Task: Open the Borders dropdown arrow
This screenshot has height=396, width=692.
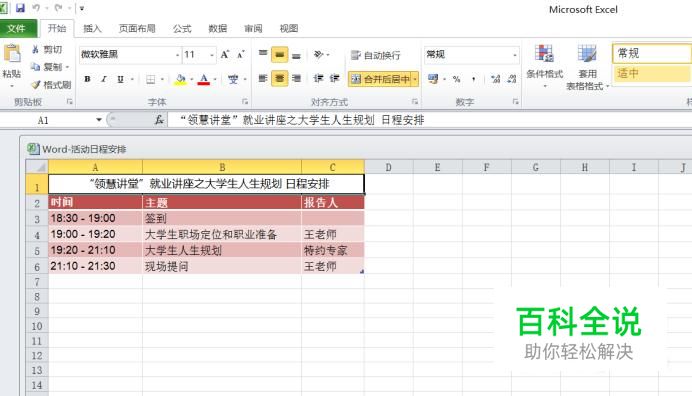Action: pyautogui.click(x=162, y=79)
